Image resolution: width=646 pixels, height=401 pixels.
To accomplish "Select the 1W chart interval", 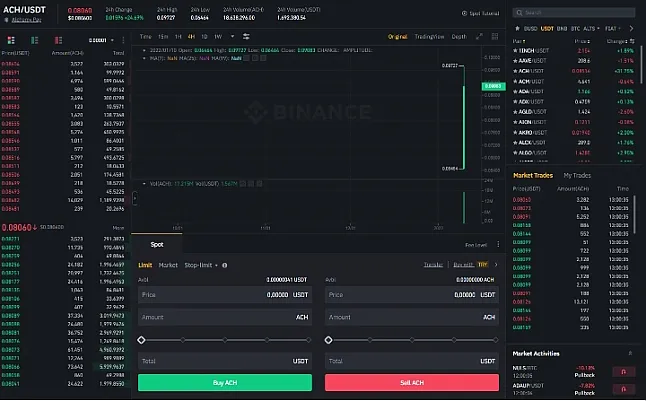I will pyautogui.click(x=218, y=37).
